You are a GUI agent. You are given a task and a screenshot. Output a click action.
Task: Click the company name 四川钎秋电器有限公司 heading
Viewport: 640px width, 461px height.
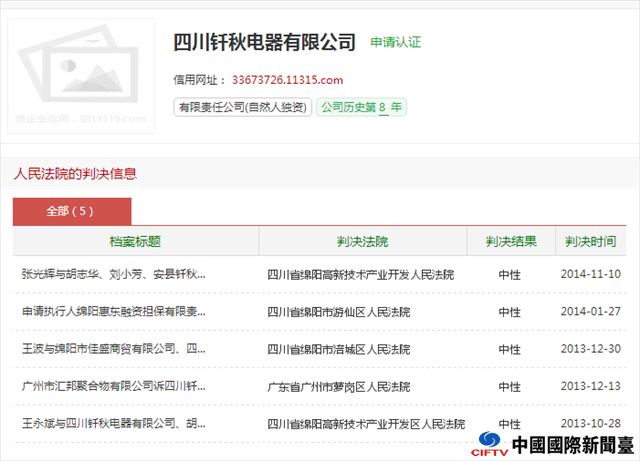tap(264, 42)
